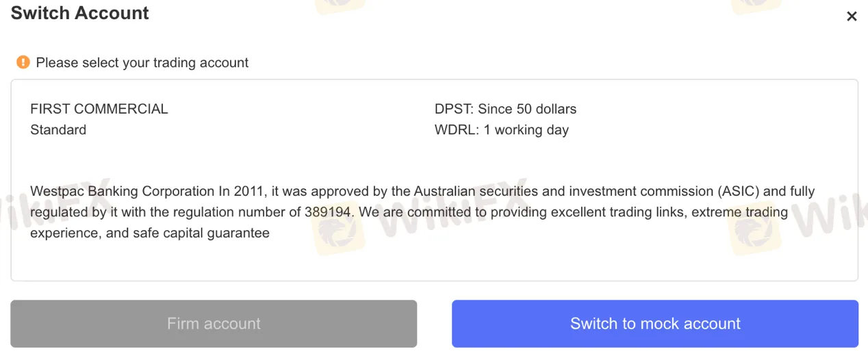Click the DPST: Since 50 dollars text
868x358 pixels.
pos(505,109)
